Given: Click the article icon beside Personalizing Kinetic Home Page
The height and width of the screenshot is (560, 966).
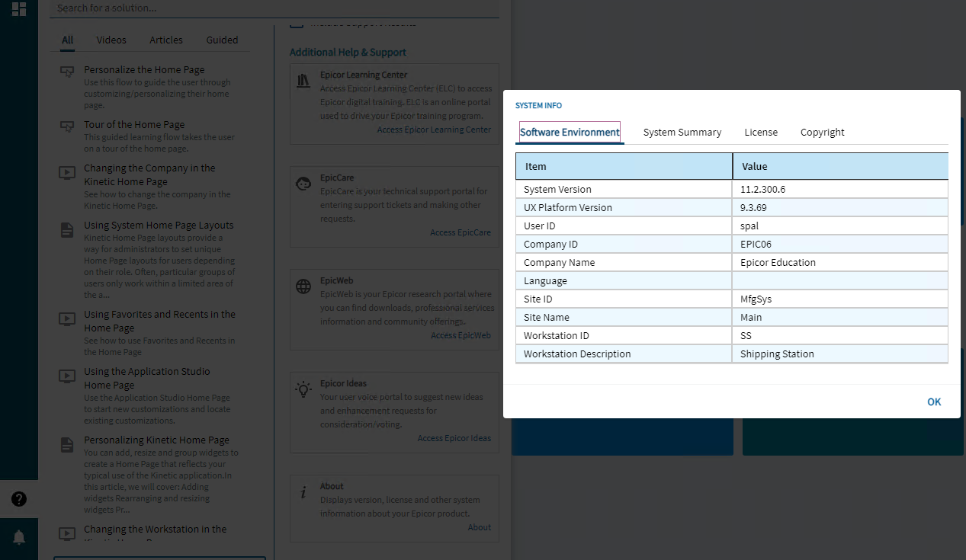Looking at the screenshot, I should [x=67, y=445].
